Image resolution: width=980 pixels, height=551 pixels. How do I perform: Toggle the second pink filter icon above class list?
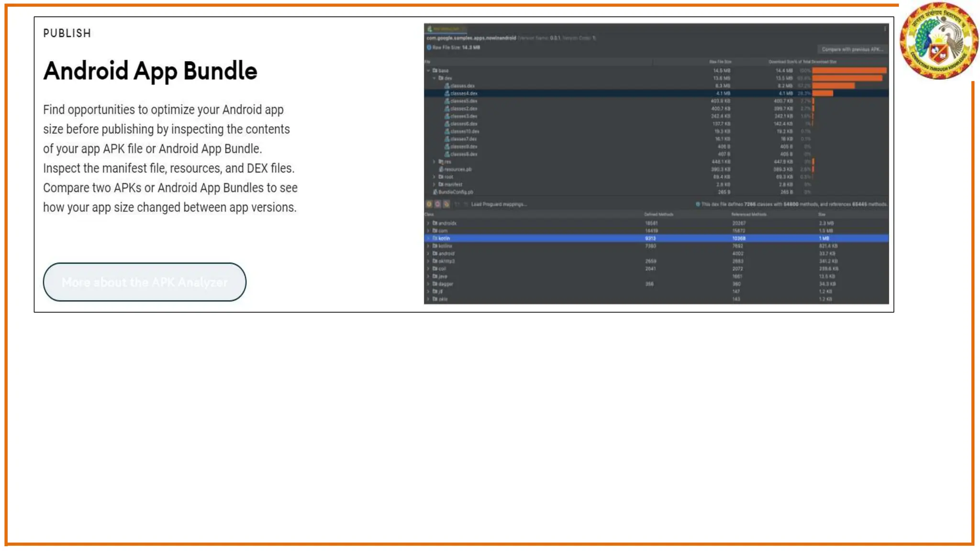pos(438,204)
